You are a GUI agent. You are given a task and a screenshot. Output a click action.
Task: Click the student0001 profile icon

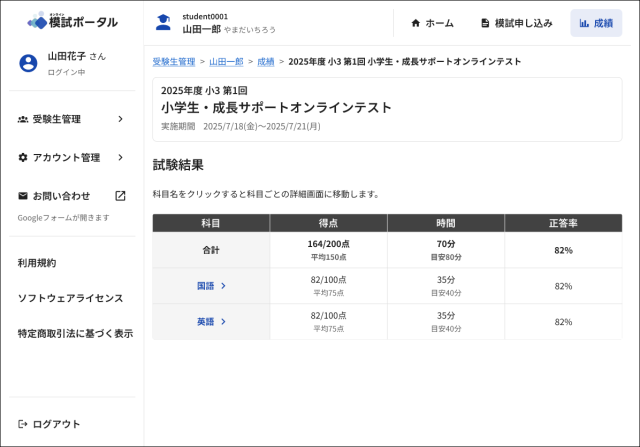pyautogui.click(x=163, y=23)
